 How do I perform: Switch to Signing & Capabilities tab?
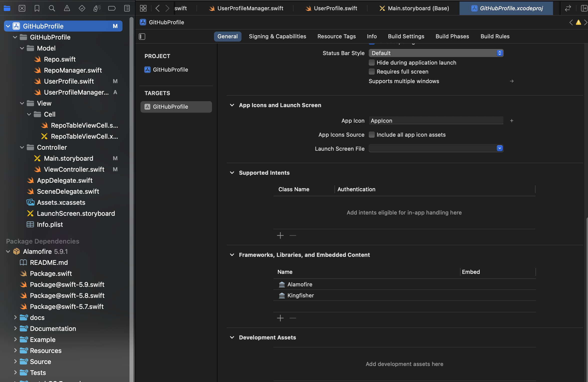[x=277, y=36]
